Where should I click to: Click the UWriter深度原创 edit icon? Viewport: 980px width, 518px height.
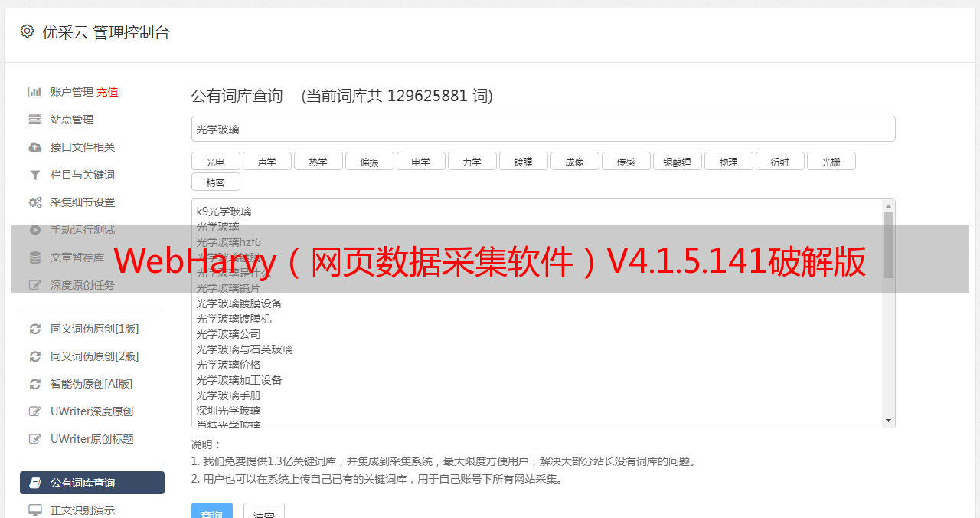coord(35,411)
